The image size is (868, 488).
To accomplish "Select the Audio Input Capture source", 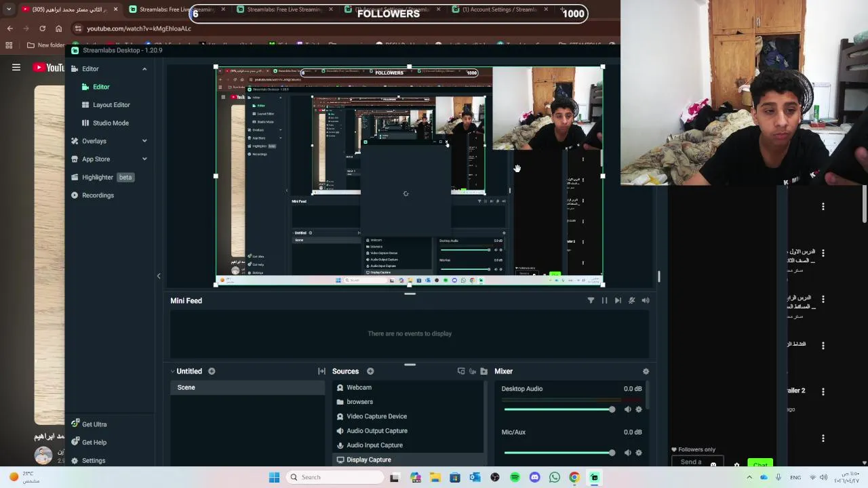I will point(408,445).
